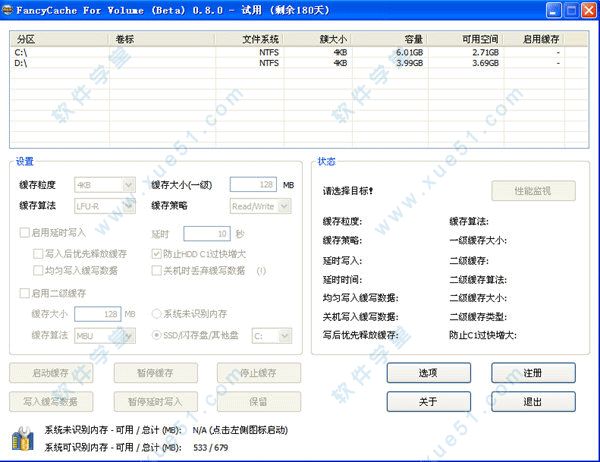Click the 注册 button
Screen dimensions: 600x462
coord(533,373)
